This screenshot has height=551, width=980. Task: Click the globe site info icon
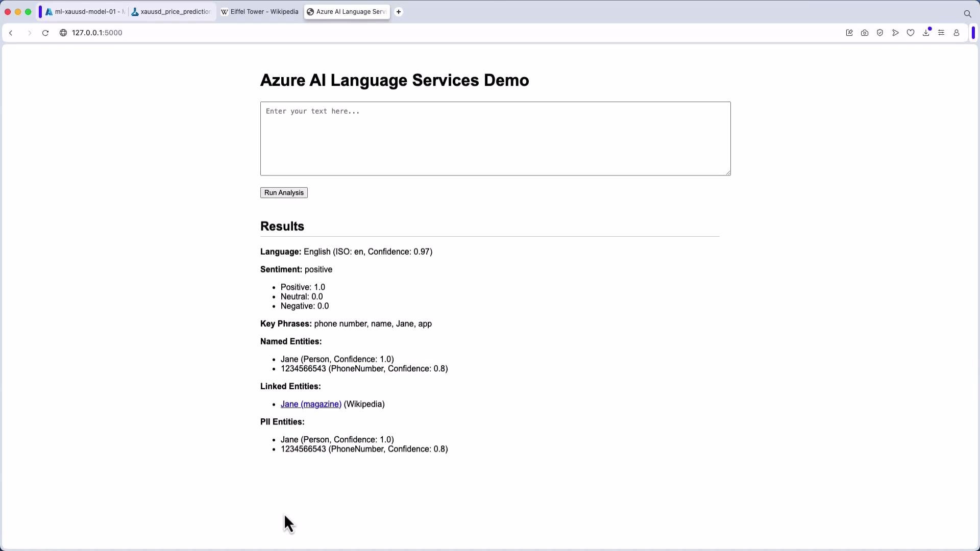(x=63, y=33)
